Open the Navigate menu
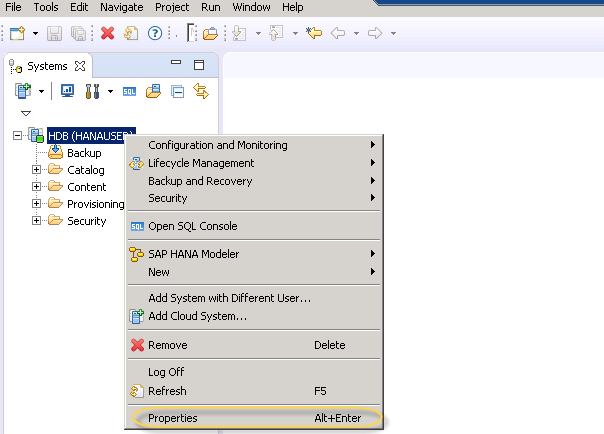Image resolution: width=604 pixels, height=434 pixels. click(x=122, y=7)
